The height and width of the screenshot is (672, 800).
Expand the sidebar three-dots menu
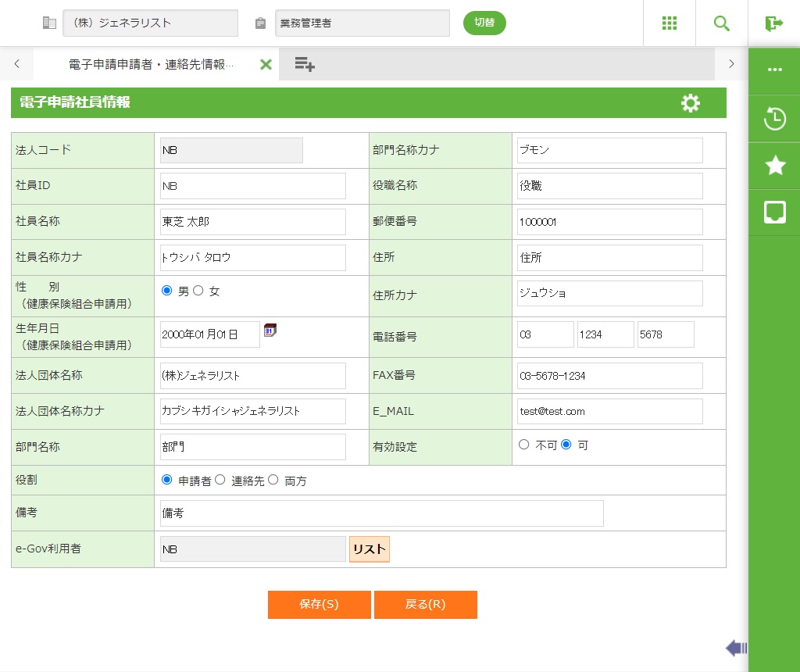pos(774,70)
